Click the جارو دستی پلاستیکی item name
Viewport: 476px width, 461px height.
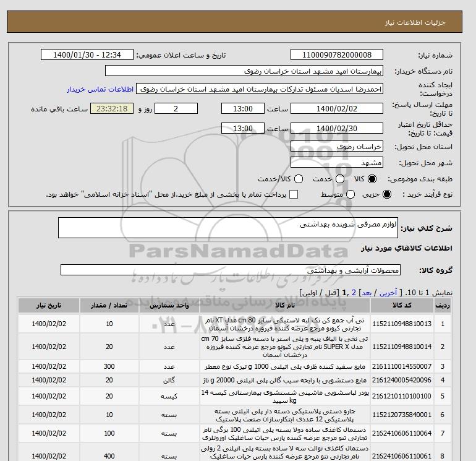pyautogui.click(x=285, y=415)
